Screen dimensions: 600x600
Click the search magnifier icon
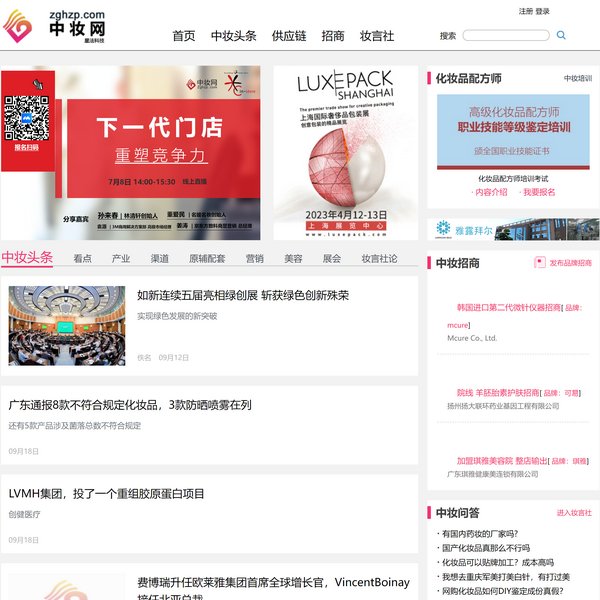[561, 35]
